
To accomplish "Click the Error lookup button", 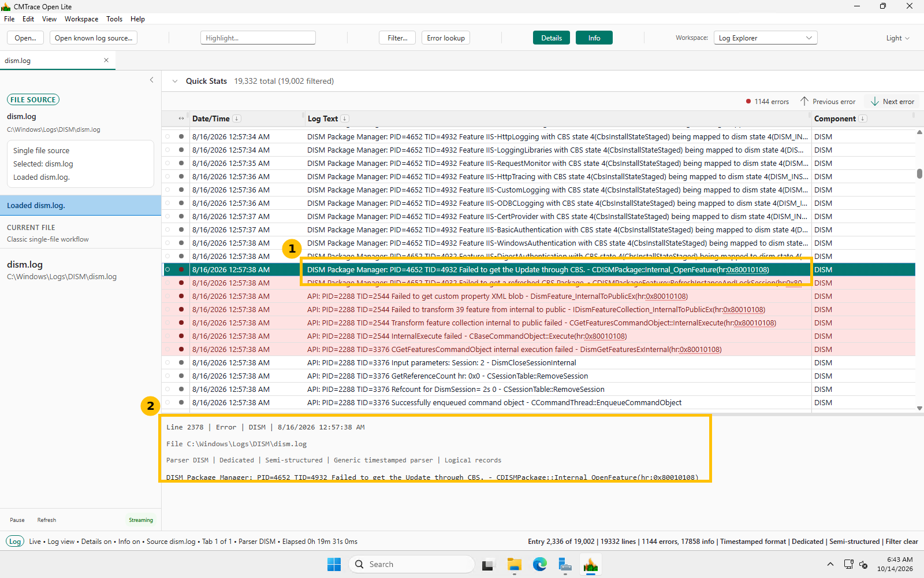I will 446,38.
